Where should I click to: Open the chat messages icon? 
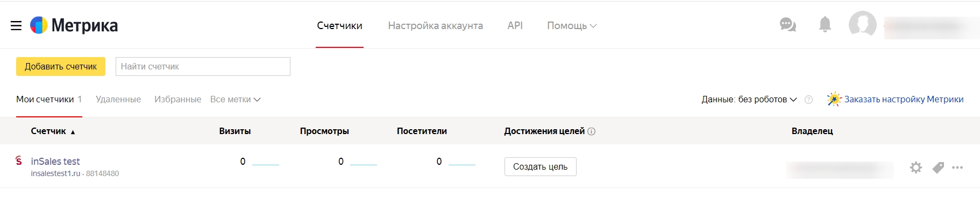tap(787, 25)
